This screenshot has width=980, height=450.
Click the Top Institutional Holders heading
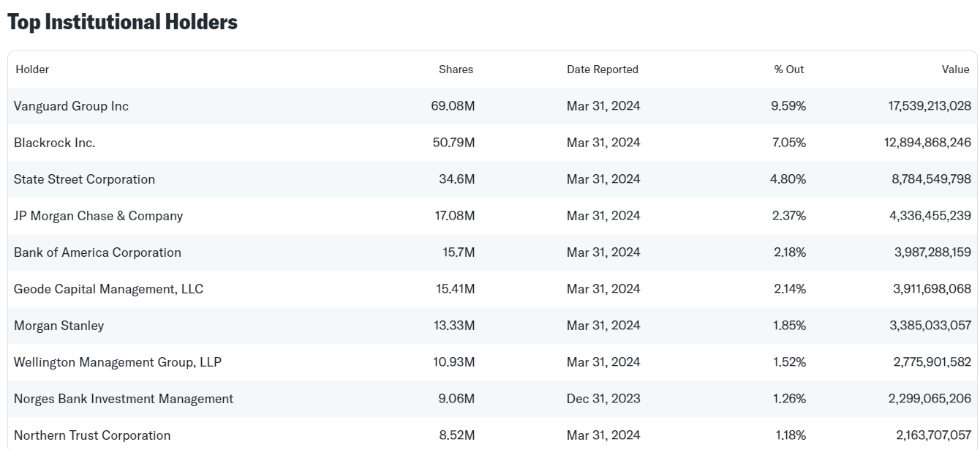(x=122, y=22)
